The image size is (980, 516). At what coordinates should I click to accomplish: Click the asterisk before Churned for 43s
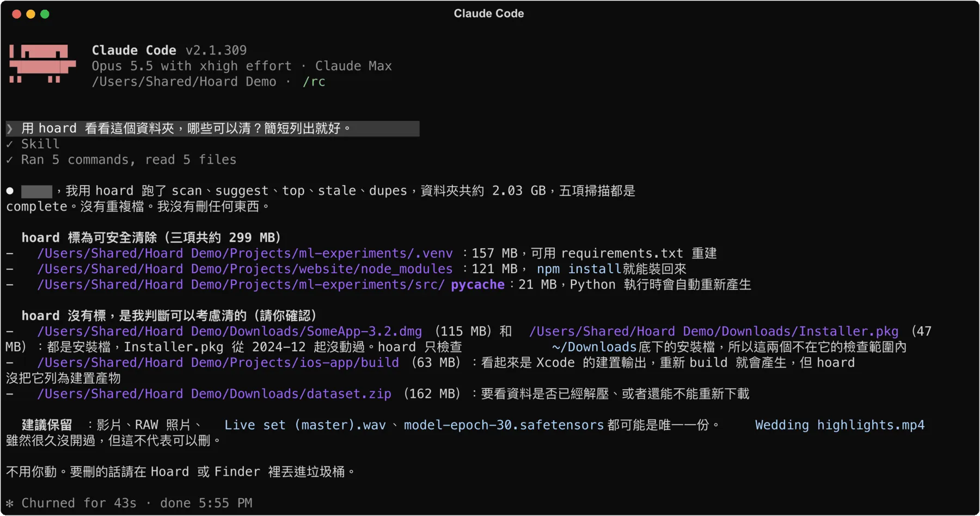(10, 503)
